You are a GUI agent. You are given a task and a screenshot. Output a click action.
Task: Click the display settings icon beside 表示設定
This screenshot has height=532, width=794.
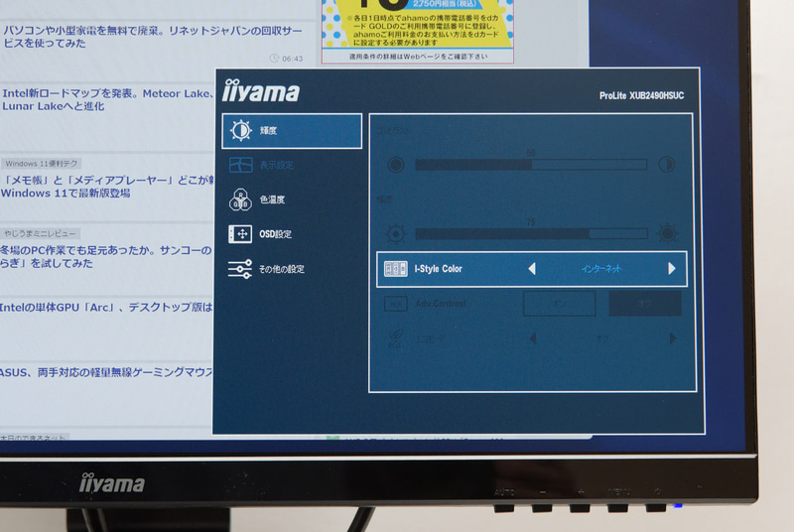[x=240, y=165]
